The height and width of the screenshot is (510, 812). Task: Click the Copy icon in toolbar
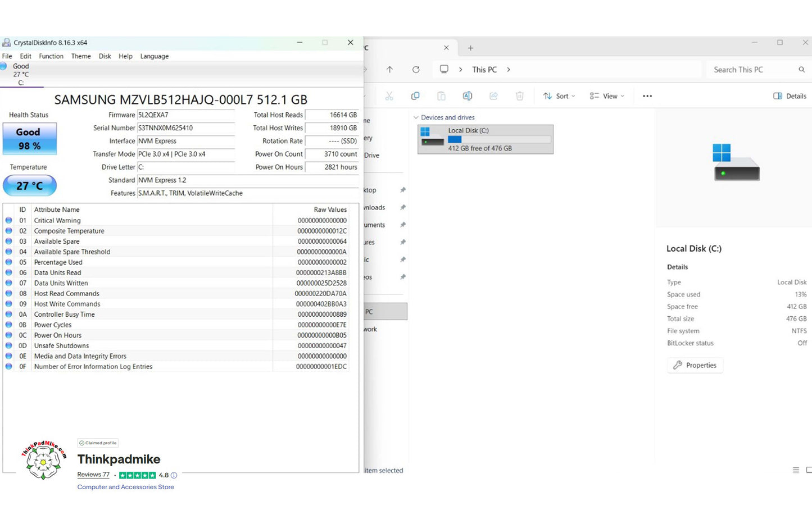(415, 96)
